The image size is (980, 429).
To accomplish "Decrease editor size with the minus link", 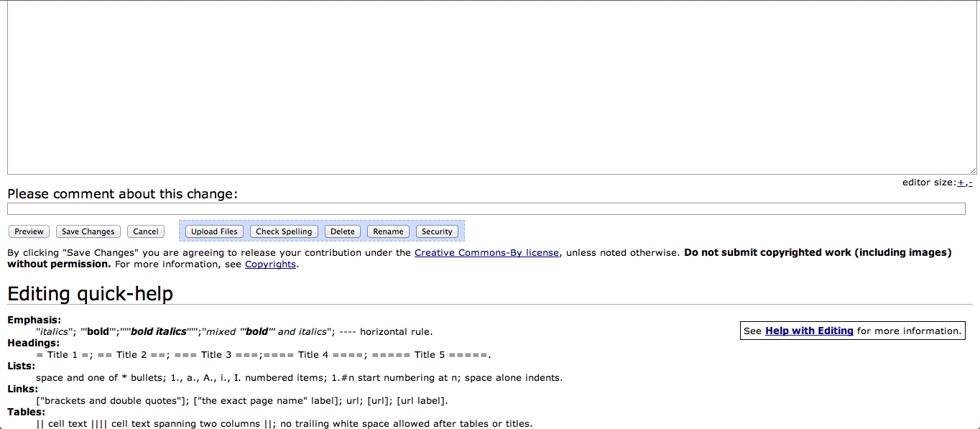I will 970,183.
